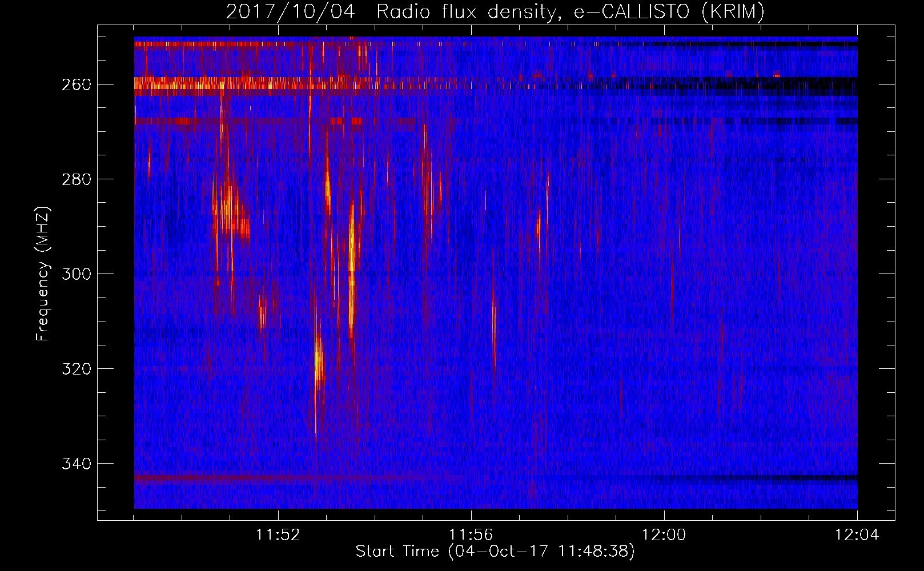Select the 300 frequency tick label
Viewport: 924px width, 571px height.
pyautogui.click(x=76, y=274)
